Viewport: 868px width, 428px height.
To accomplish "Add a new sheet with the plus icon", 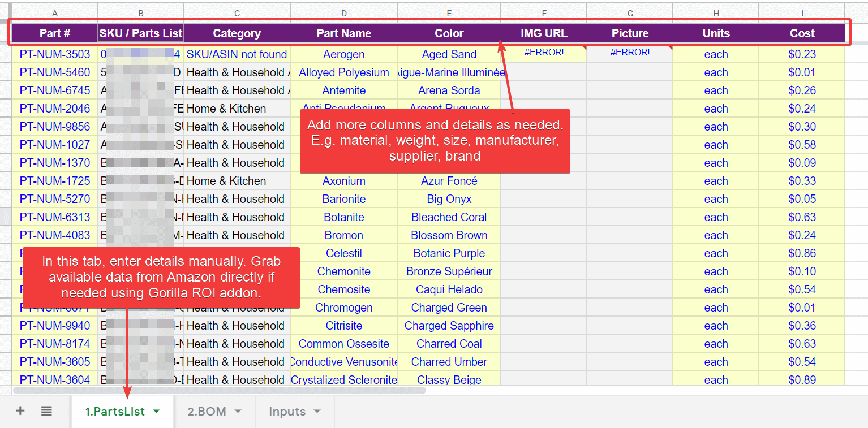I will point(20,411).
